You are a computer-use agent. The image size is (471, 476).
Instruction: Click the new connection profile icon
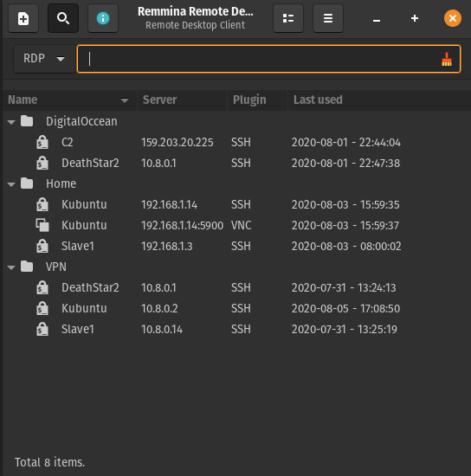pos(23,18)
